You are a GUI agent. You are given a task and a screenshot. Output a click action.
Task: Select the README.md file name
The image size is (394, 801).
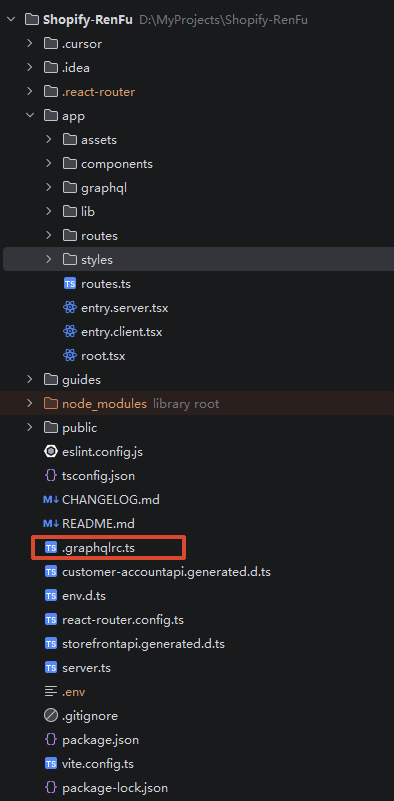click(x=98, y=524)
